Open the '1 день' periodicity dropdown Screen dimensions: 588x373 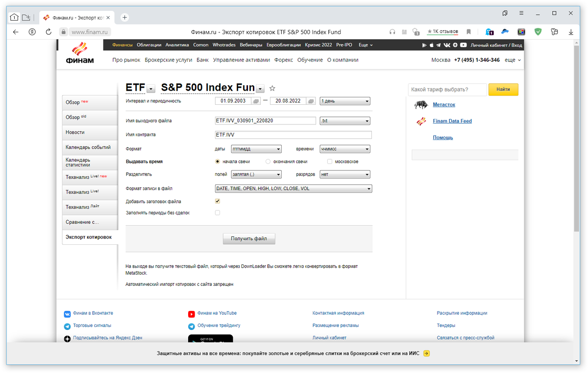pyautogui.click(x=345, y=101)
